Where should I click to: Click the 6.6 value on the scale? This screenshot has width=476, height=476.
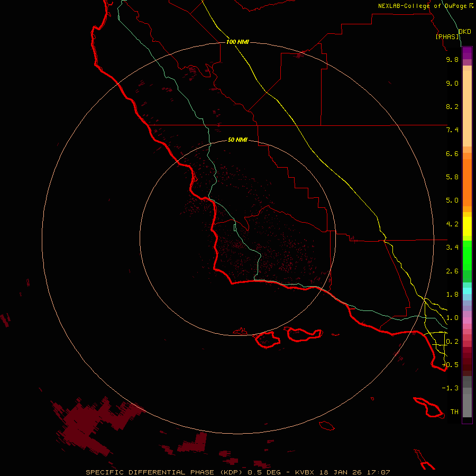pyautogui.click(x=452, y=153)
